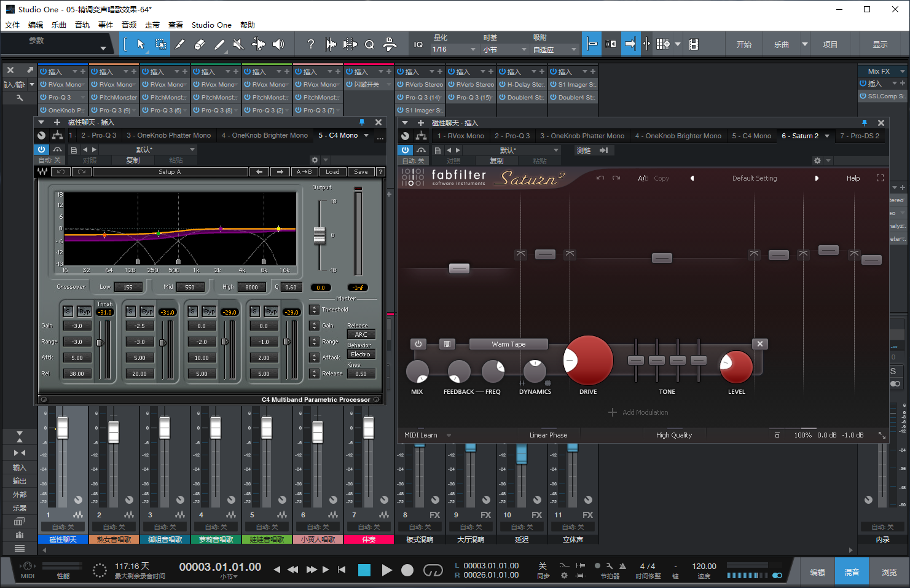Viewport: 910px width, 588px height.
Task: Click the Record button in the transport
Action: (x=407, y=570)
